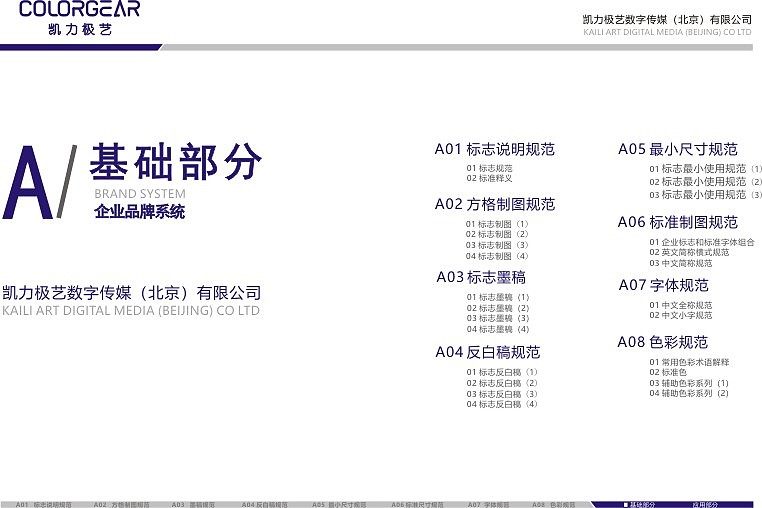
Task: Click the header company name '凯力极艺数字传媒（北京）有限公司'
Action: pyautogui.click(x=667, y=20)
